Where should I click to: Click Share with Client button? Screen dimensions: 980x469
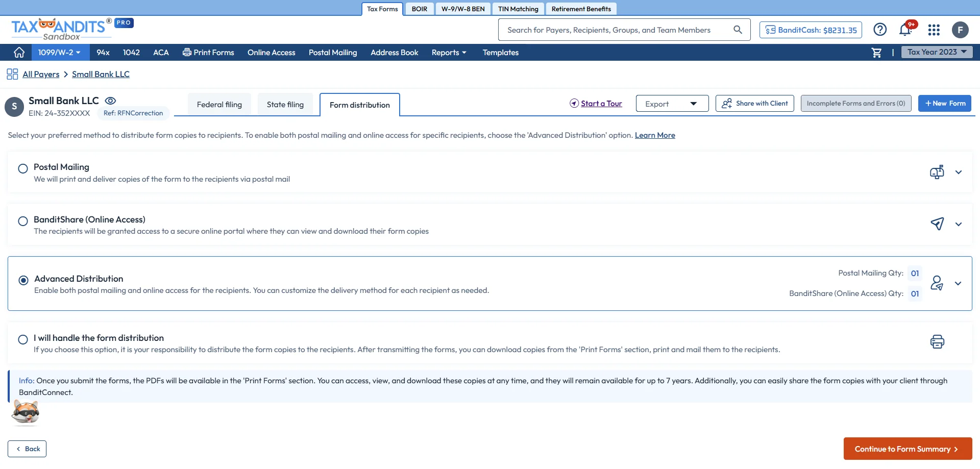(x=755, y=103)
